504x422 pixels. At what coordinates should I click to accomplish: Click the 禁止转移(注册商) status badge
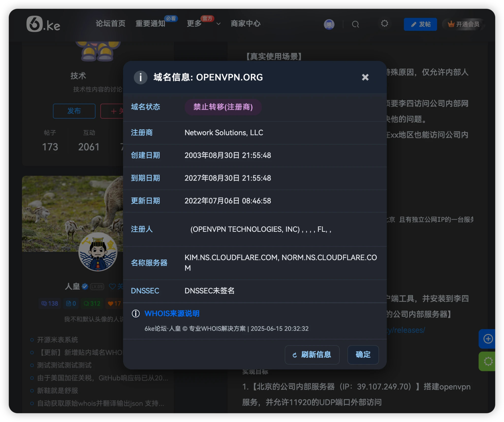[x=223, y=107]
